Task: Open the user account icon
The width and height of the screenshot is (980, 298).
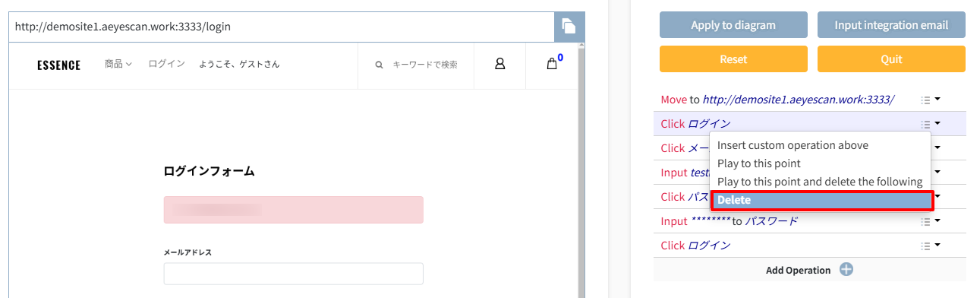Action: coord(500,65)
